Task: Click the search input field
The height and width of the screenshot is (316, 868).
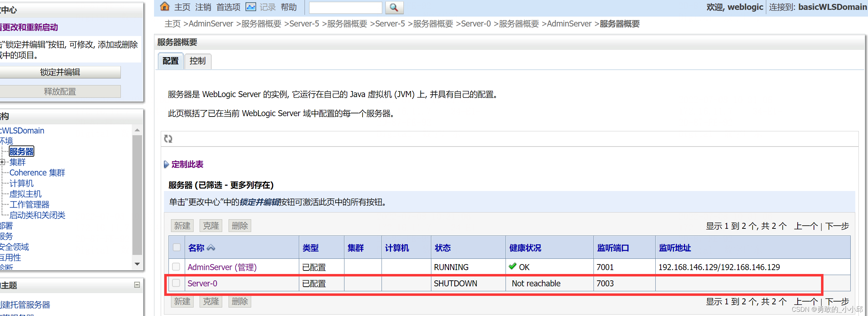Action: click(346, 7)
